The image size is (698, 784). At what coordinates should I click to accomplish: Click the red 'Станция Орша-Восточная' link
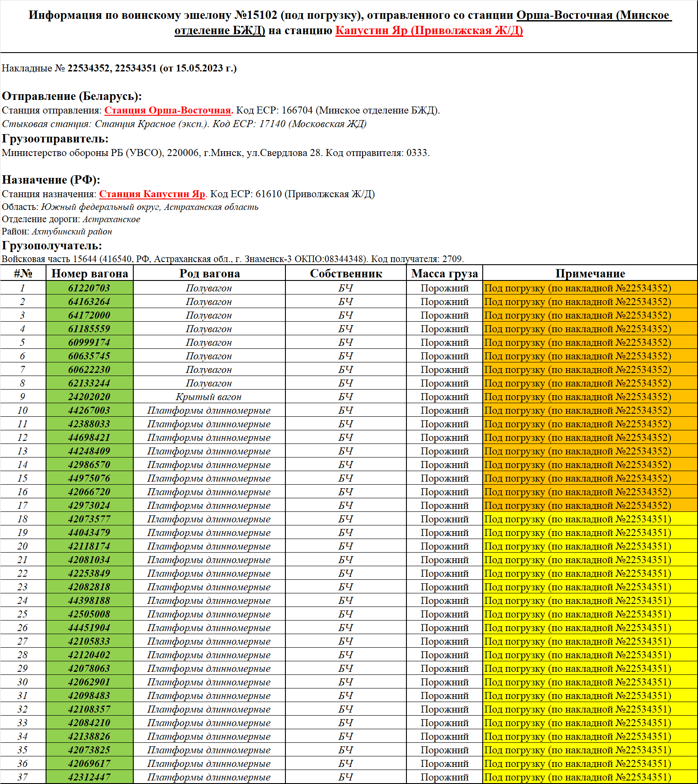pyautogui.click(x=168, y=110)
